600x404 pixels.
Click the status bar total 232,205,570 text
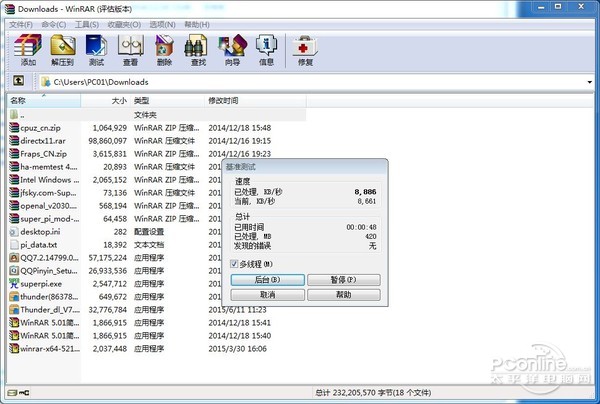point(373,393)
